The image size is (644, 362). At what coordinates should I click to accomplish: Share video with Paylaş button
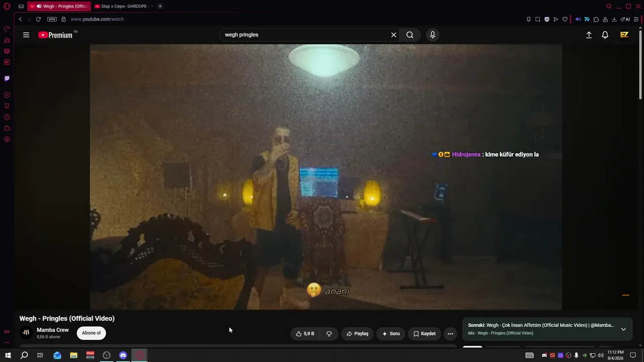point(357,333)
